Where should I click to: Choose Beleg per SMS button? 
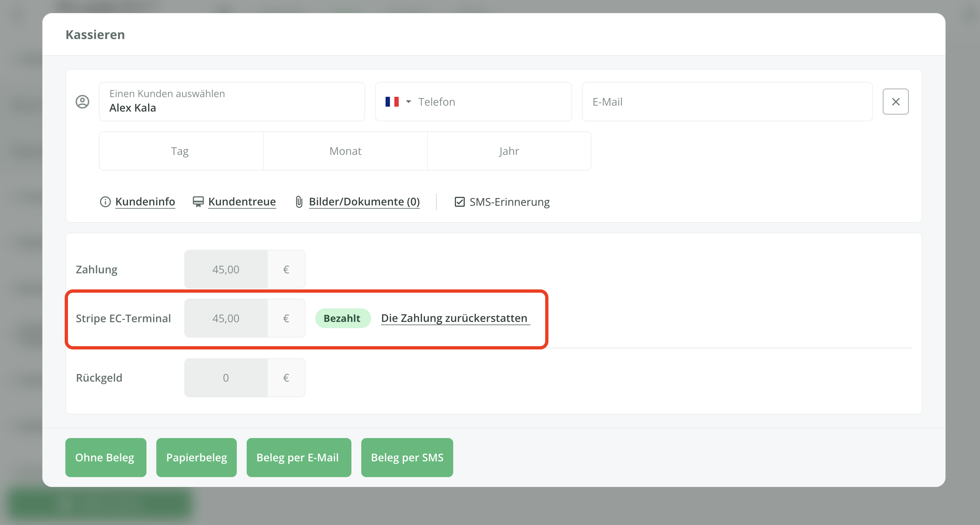[407, 457]
